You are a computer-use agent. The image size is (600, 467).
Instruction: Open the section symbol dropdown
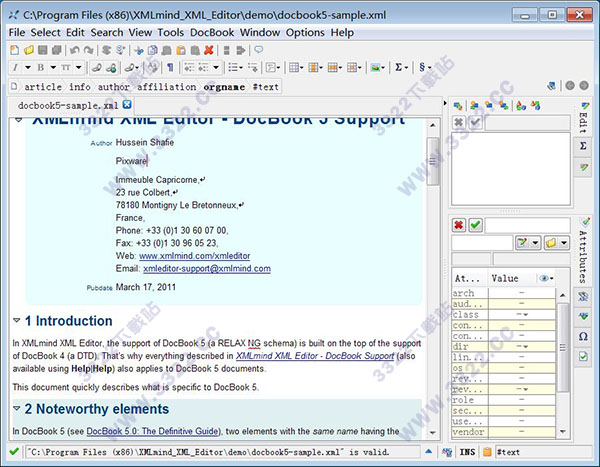point(425,68)
